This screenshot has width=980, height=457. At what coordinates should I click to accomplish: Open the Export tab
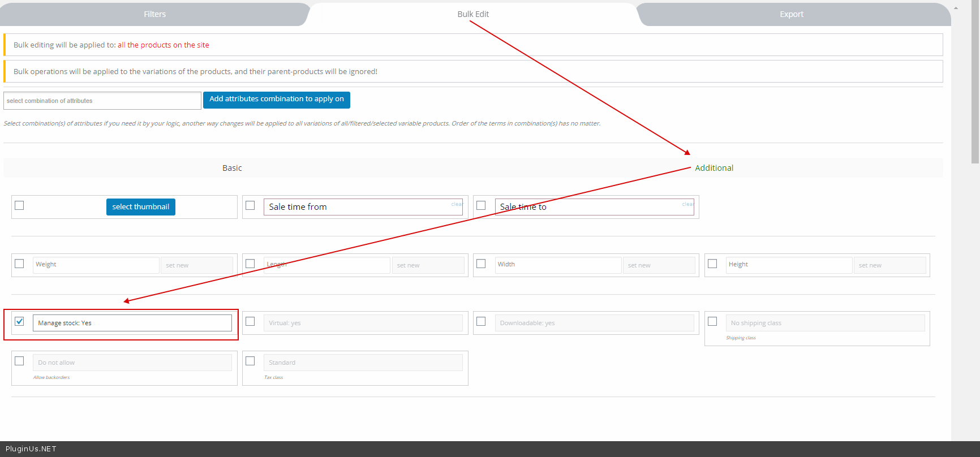[x=791, y=14]
